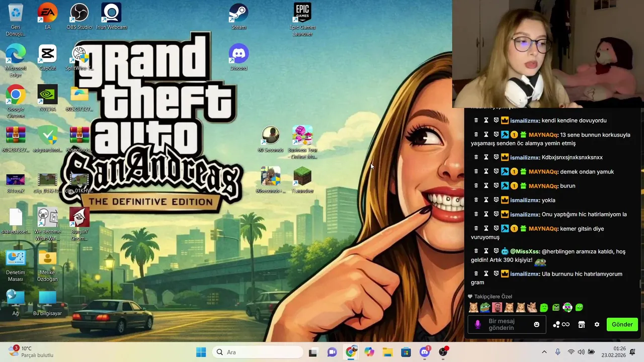Click the chat panel scrollbar thumb
Screen dimensions: 644x362
click(x=640, y=284)
